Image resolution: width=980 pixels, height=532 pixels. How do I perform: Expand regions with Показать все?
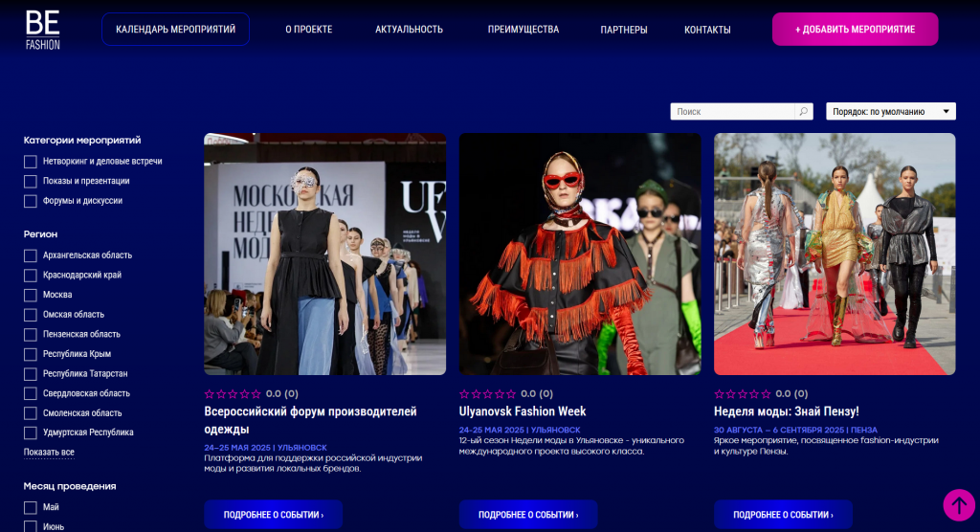pyautogui.click(x=49, y=452)
